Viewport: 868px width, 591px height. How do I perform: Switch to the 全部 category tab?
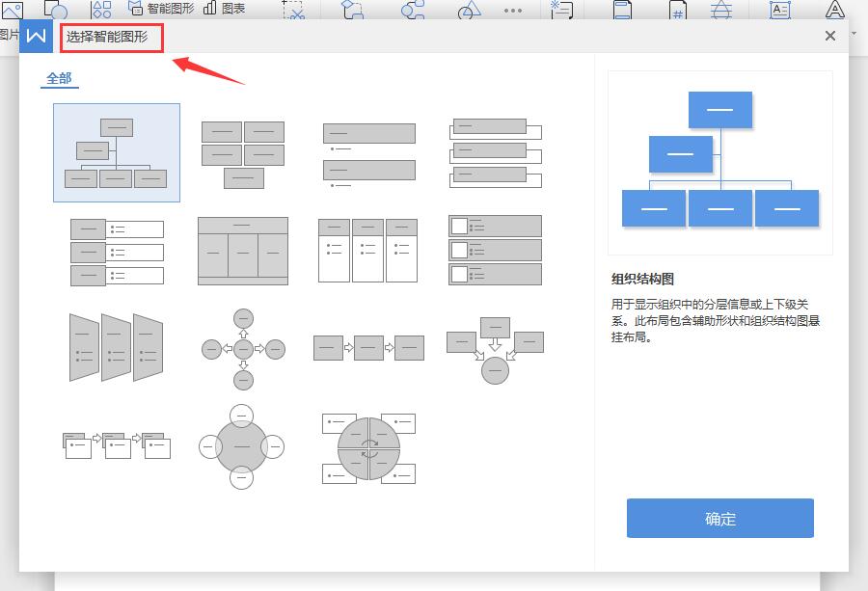59,79
